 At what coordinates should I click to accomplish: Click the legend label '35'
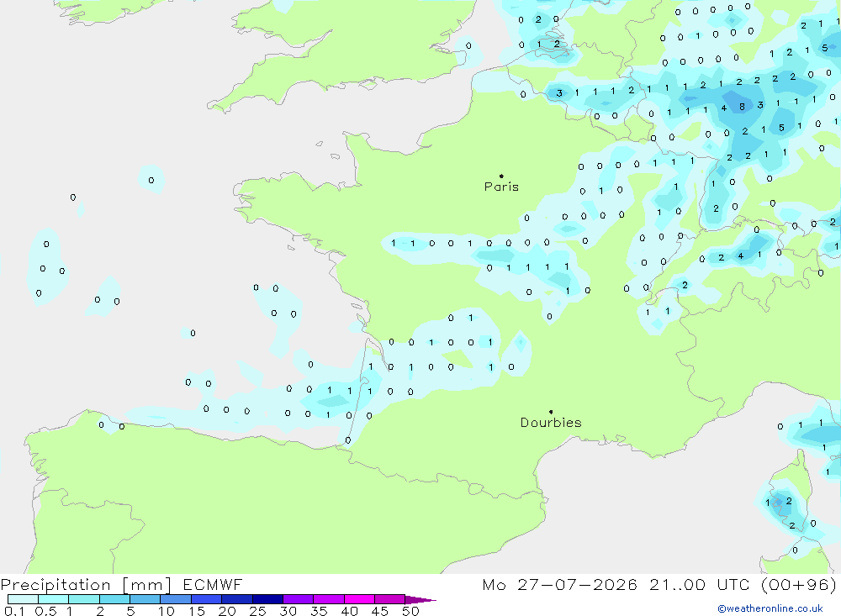click(x=319, y=611)
